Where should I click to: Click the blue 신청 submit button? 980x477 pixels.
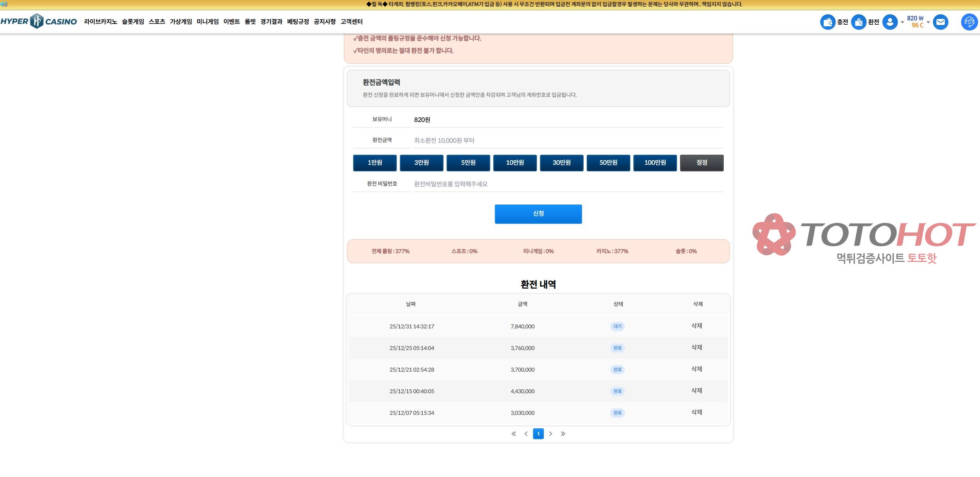click(x=538, y=214)
